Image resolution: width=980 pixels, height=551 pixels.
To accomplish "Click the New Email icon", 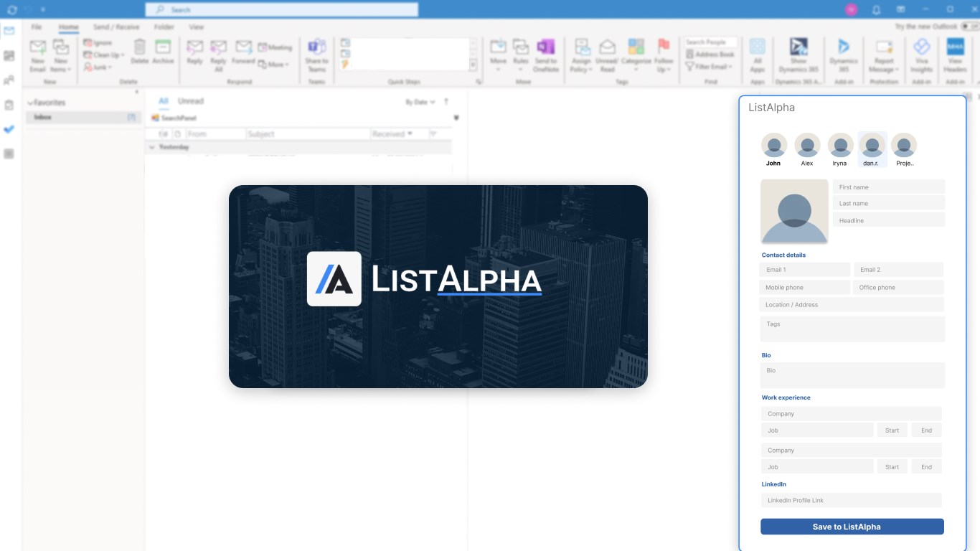I will [37, 49].
